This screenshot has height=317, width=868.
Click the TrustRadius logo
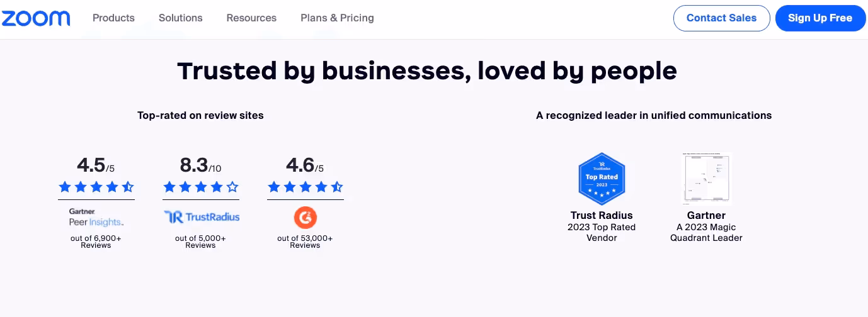point(202,217)
